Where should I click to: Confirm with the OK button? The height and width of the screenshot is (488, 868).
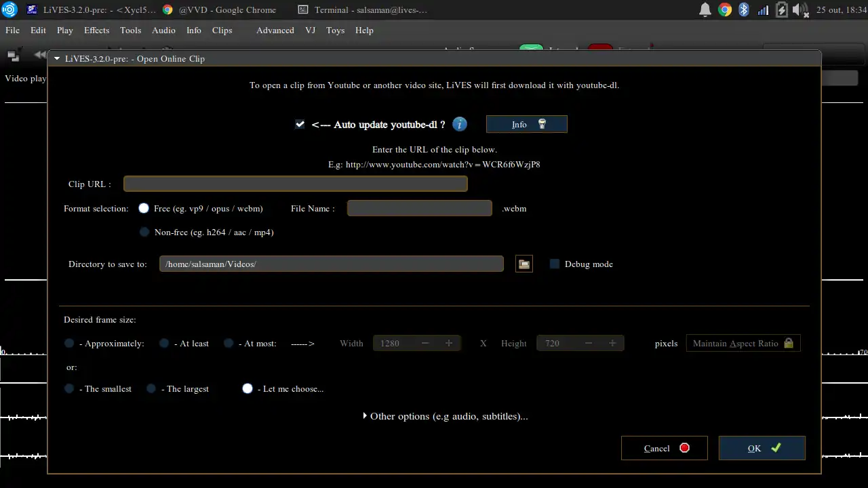[762, 448]
